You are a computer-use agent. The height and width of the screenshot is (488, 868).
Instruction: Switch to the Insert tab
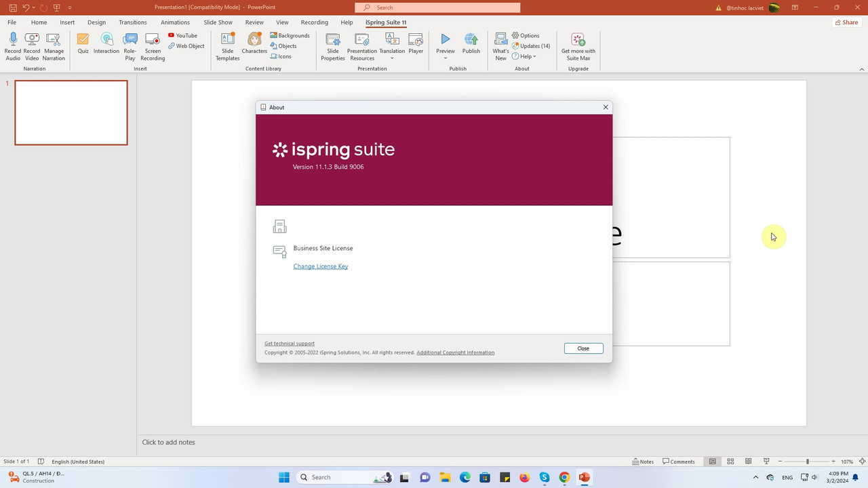click(67, 22)
